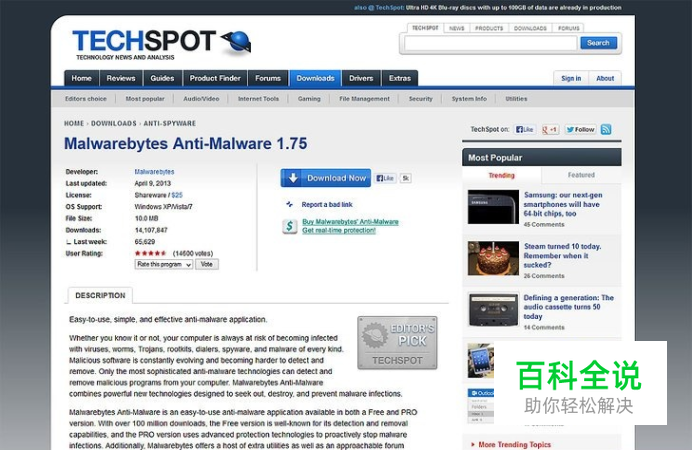Viewport: 692px width, 450px height.
Task: Click 45 Comments under Samsung article
Action: [x=544, y=225]
